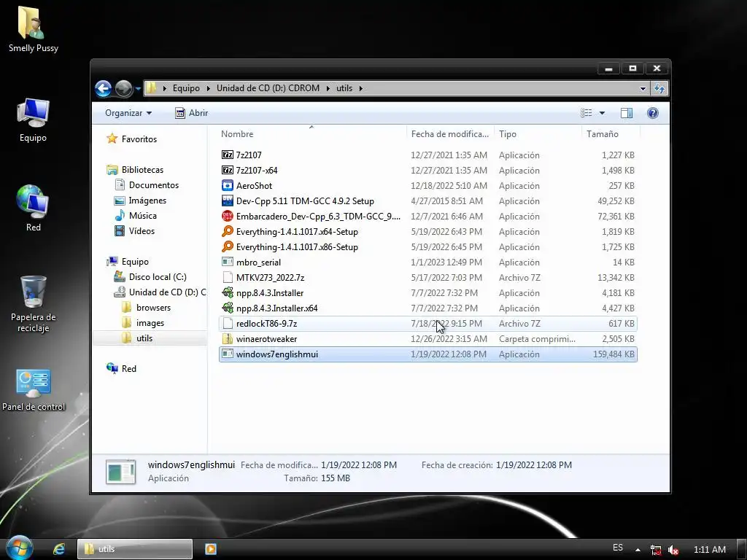Screen dimensions: 747x560
Task: Open the media player taskbar icon
Action: tap(211, 549)
